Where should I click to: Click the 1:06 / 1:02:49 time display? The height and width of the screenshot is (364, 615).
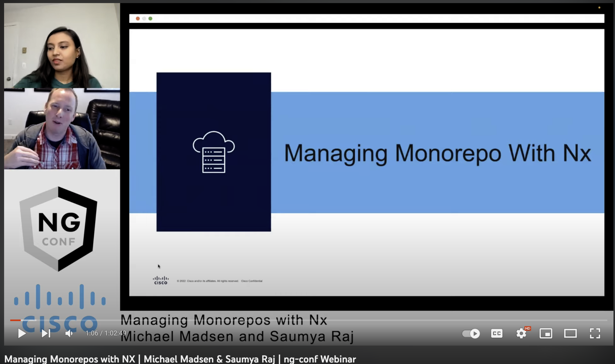click(106, 333)
